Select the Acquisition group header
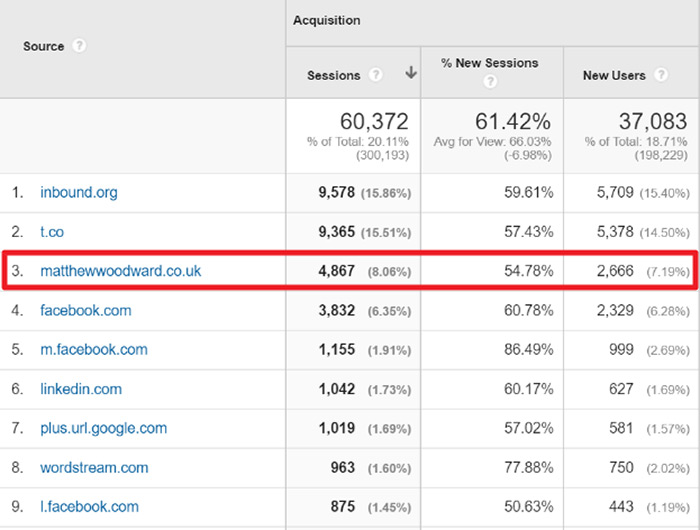 point(327,21)
